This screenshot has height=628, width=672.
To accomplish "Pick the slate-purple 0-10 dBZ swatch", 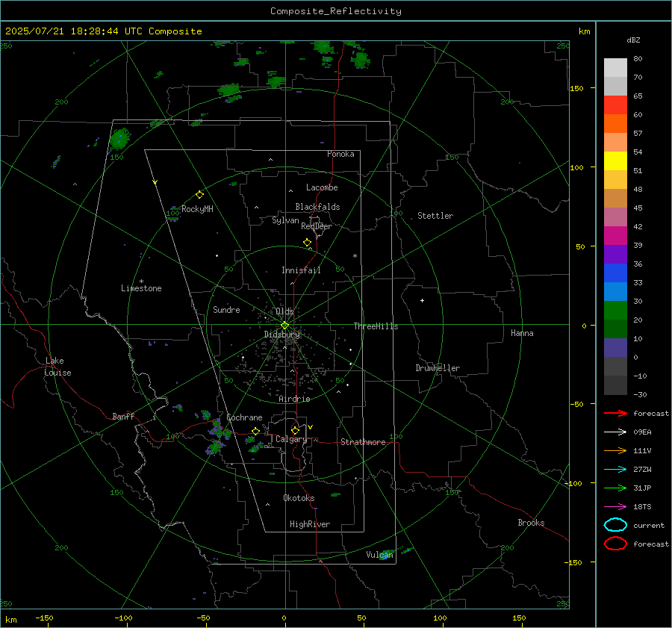I will point(615,348).
